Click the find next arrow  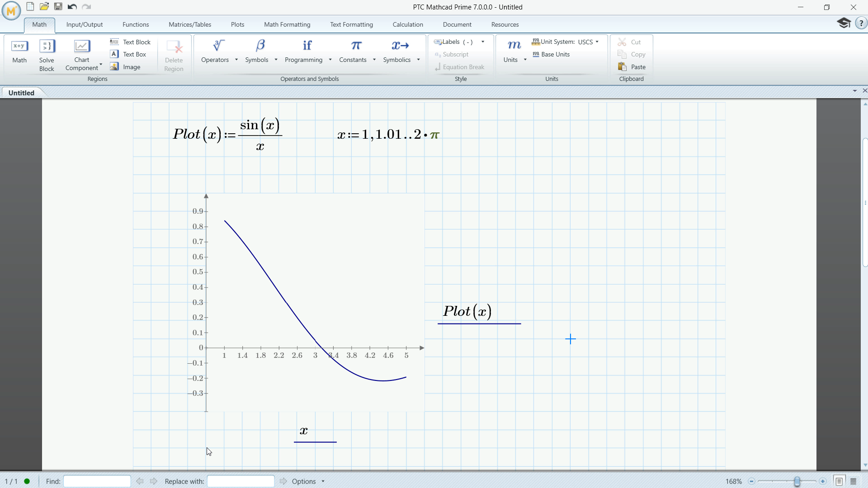click(154, 481)
